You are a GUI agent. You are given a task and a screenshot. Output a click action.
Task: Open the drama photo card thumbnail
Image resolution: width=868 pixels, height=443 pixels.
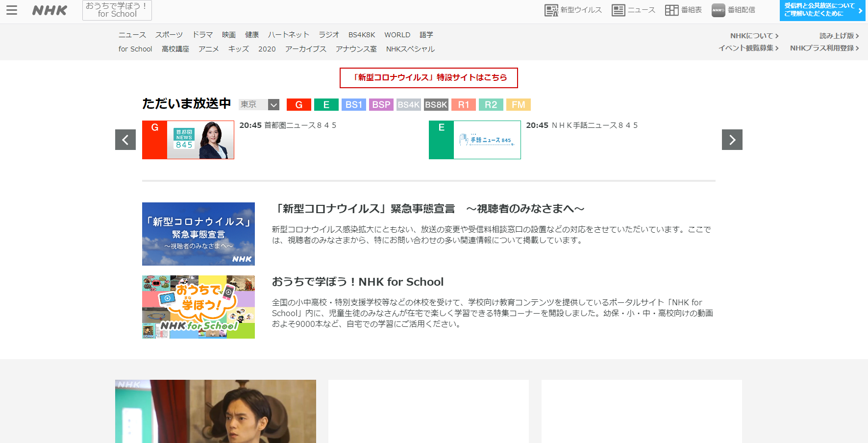(216, 412)
